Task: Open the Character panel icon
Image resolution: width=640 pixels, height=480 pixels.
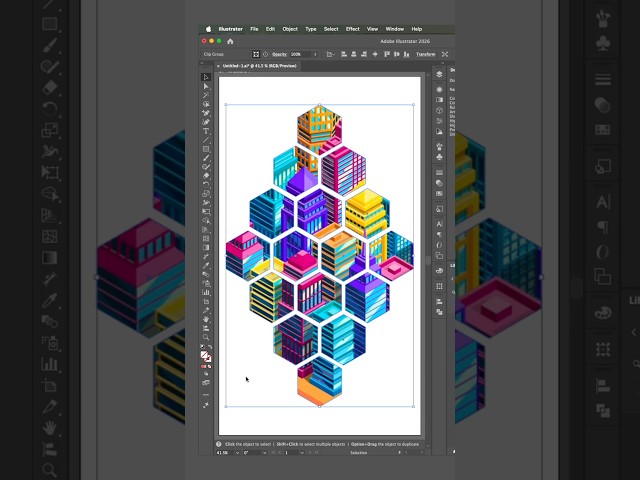Action: tap(439, 224)
